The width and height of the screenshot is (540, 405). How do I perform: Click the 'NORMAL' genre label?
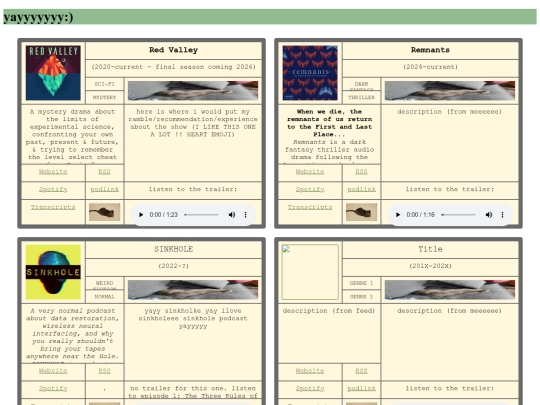pos(104,297)
